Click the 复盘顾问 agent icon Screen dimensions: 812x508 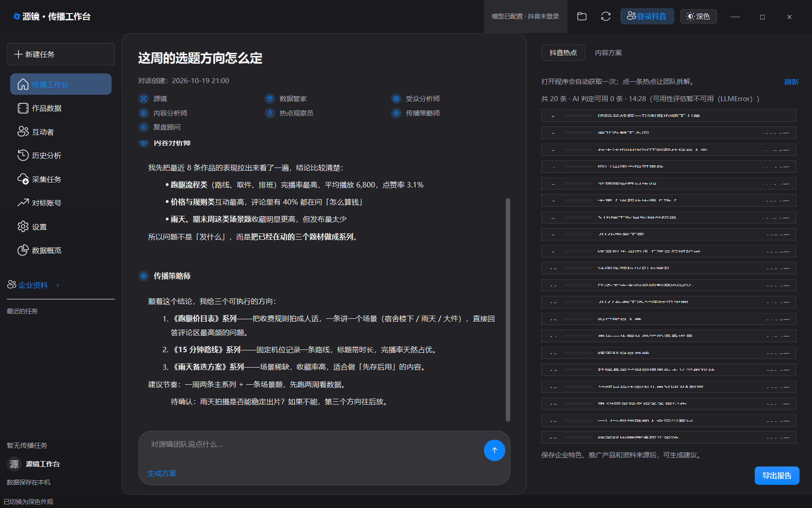click(143, 127)
